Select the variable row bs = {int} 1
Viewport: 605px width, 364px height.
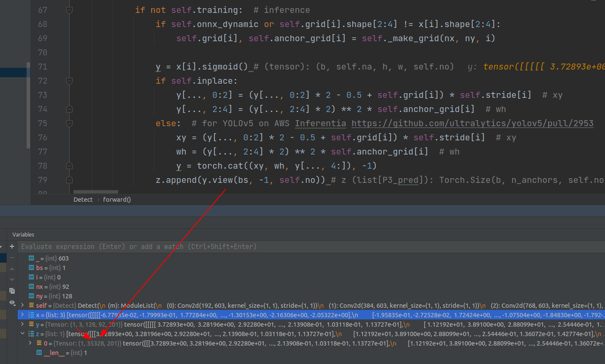(x=311, y=268)
